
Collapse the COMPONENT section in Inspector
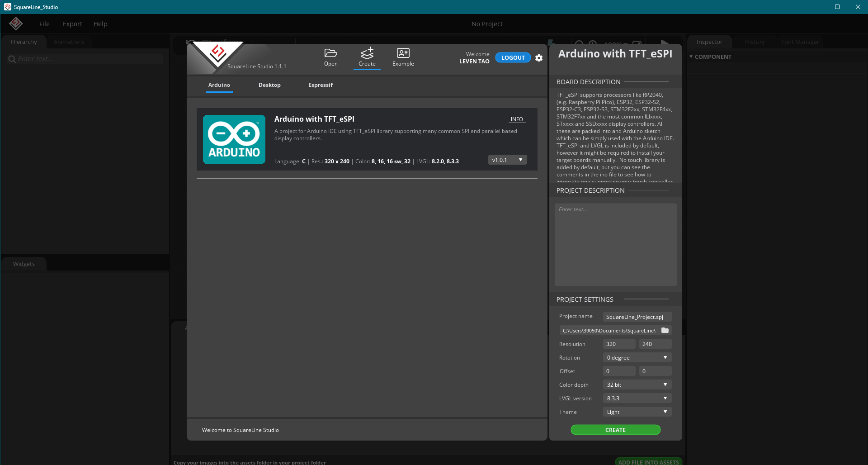tap(691, 57)
